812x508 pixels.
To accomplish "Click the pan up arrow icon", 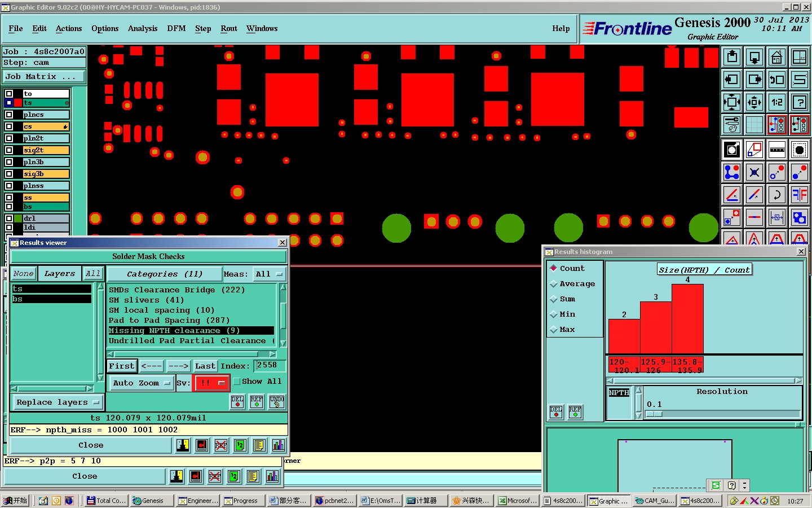I will pos(732,57).
